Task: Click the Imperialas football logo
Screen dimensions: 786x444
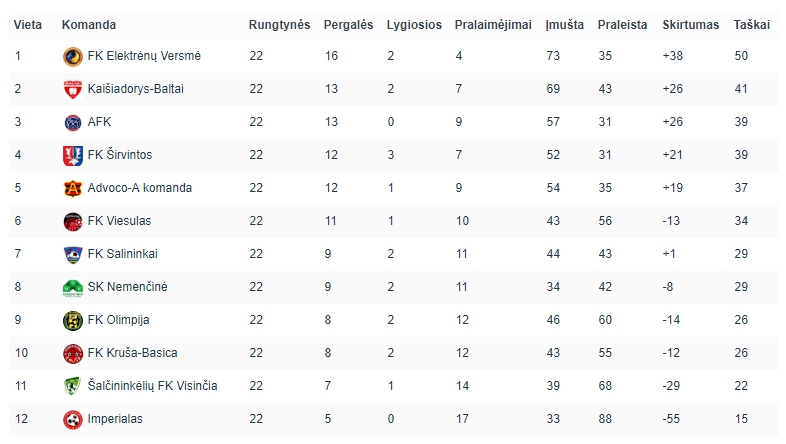Action: click(x=73, y=419)
